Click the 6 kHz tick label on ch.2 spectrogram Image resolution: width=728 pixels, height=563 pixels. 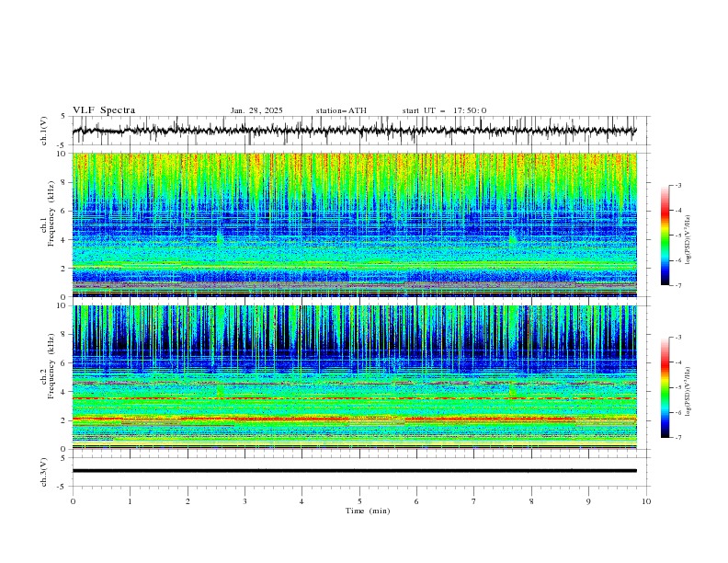[x=64, y=363]
